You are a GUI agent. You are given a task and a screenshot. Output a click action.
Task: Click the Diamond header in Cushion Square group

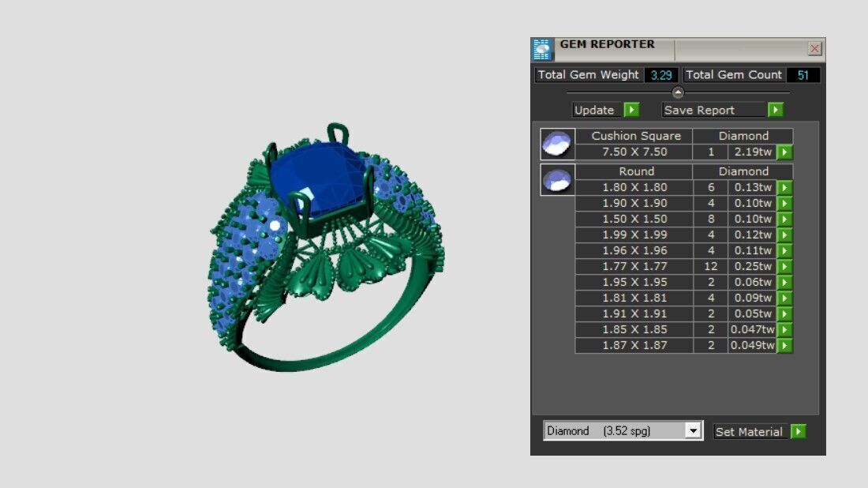pos(743,136)
